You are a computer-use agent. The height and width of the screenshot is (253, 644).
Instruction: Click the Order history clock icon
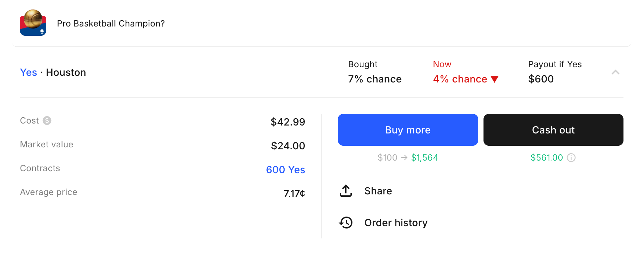pyautogui.click(x=346, y=223)
